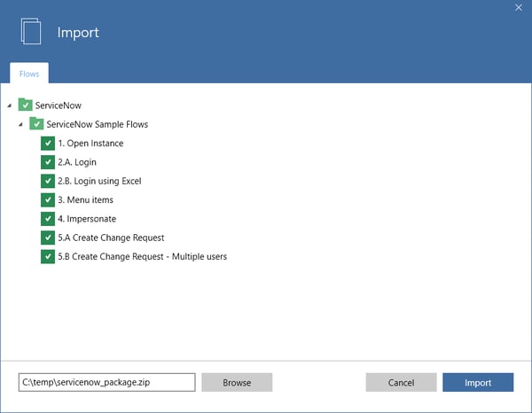Click the blue Import button
This screenshot has width=532, height=413.
pos(478,382)
